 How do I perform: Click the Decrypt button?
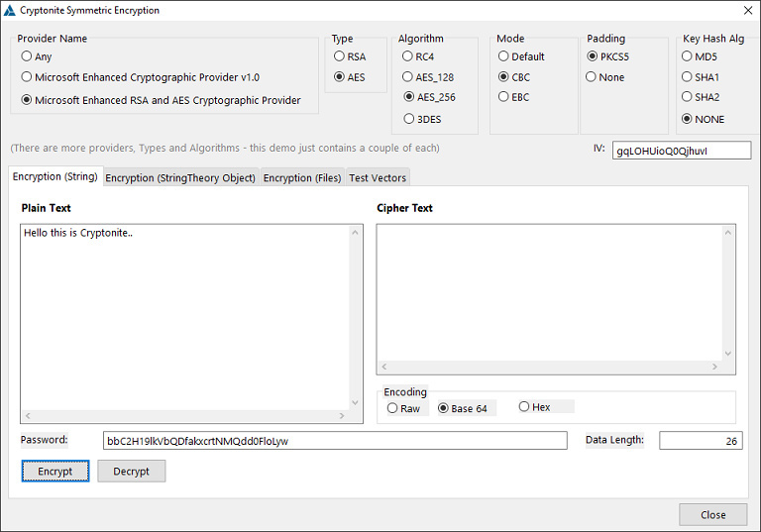(x=132, y=471)
